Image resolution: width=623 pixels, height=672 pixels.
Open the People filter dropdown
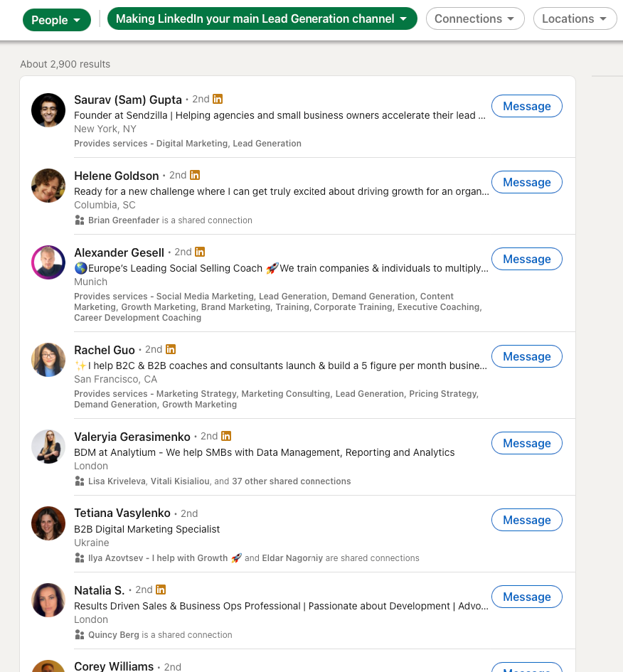point(56,20)
